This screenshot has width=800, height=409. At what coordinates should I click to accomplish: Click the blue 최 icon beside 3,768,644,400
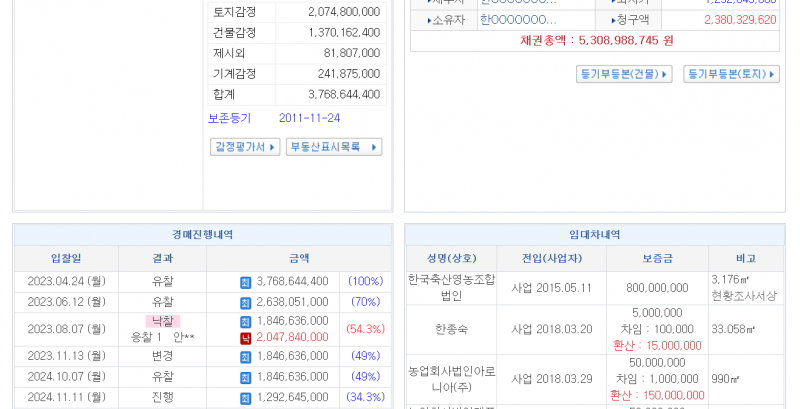click(246, 282)
